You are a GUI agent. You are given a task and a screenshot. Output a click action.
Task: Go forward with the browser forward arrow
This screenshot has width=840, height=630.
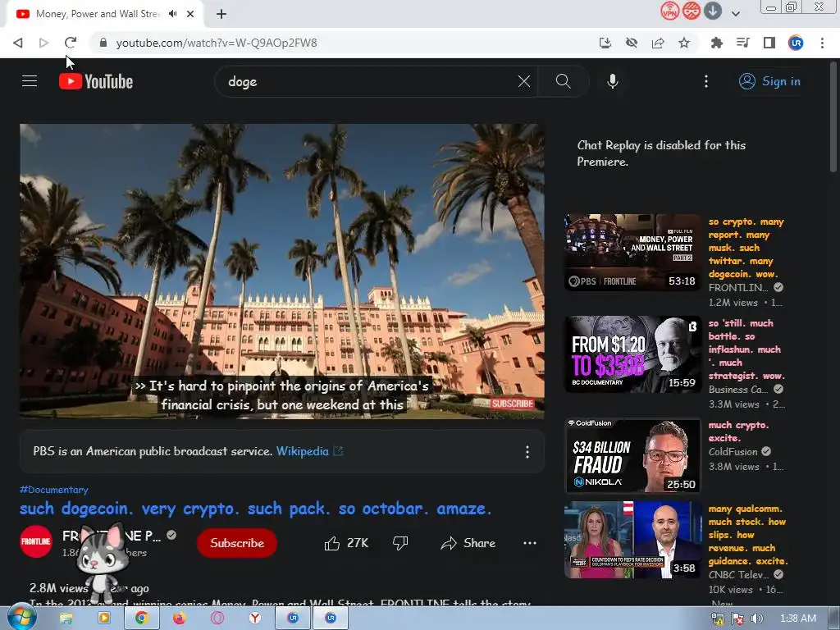[44, 43]
